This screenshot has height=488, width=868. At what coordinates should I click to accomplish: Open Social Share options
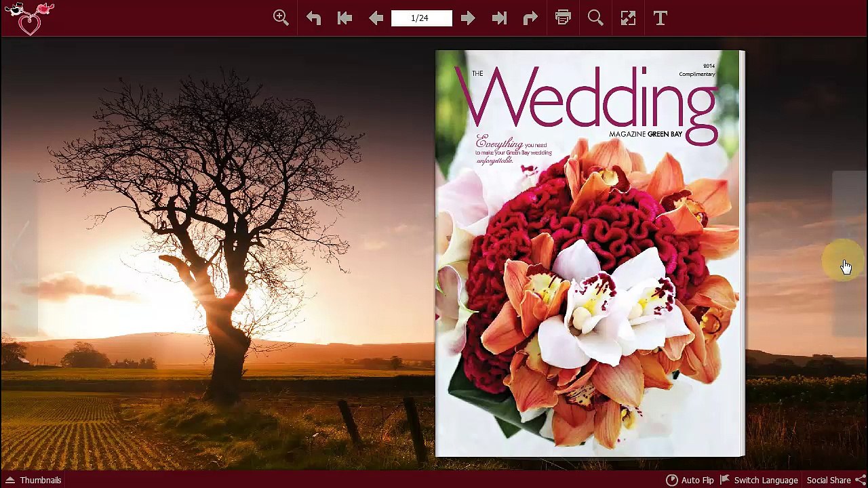tap(835, 480)
